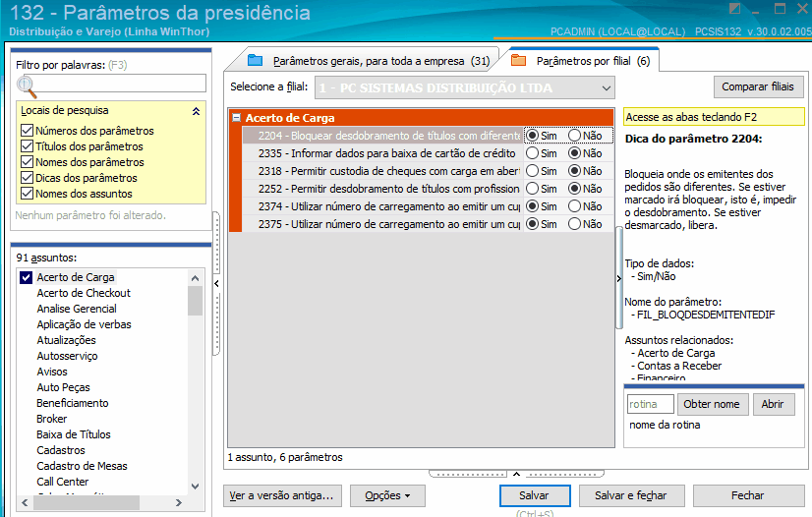The image size is (812, 517).
Task: Click the FIL_BLOQDESDEMITENTEDIF parameter name text
Action: (x=706, y=315)
